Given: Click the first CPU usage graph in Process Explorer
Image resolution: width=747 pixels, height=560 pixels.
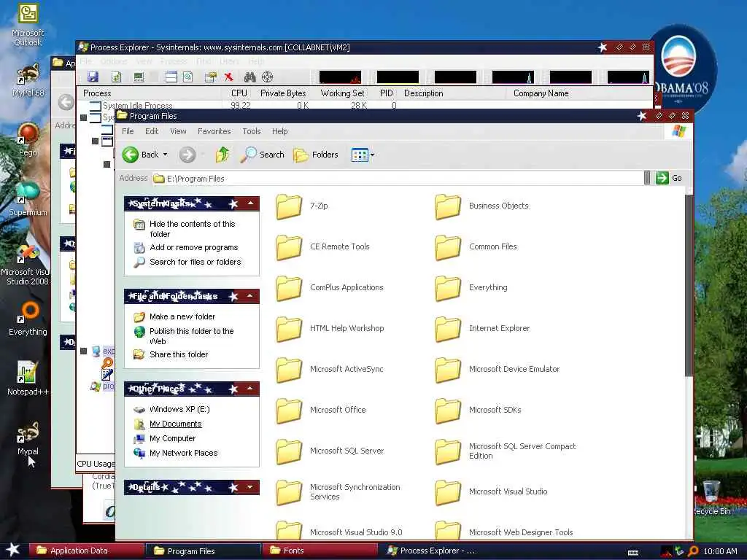Looking at the screenshot, I should (340, 77).
